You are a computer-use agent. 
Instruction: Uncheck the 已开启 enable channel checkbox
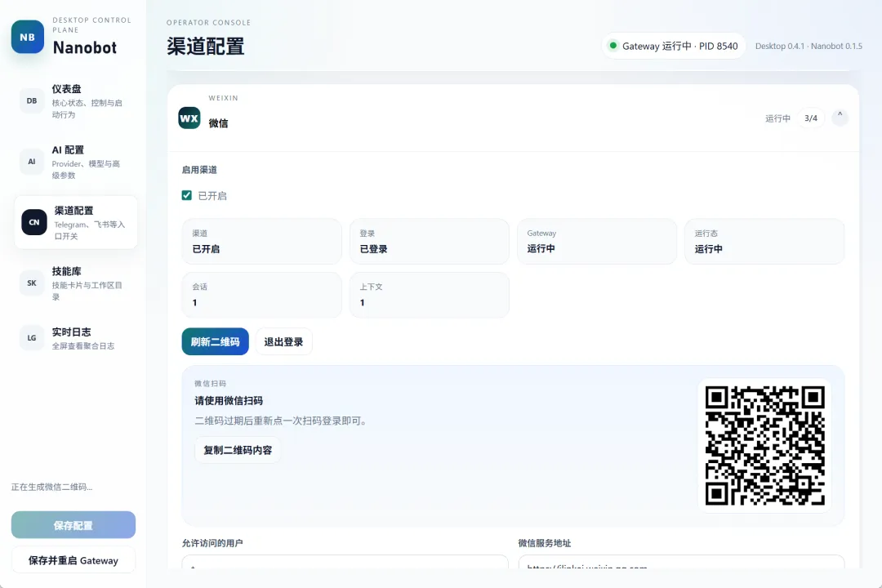187,195
